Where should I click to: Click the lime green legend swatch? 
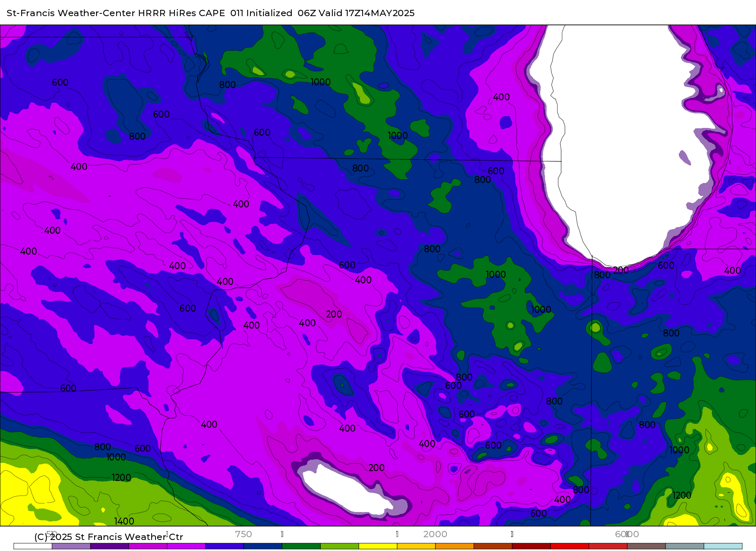pos(340,546)
